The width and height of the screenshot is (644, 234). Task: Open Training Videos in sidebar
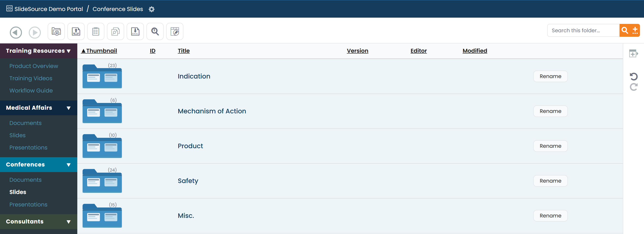[x=31, y=78]
